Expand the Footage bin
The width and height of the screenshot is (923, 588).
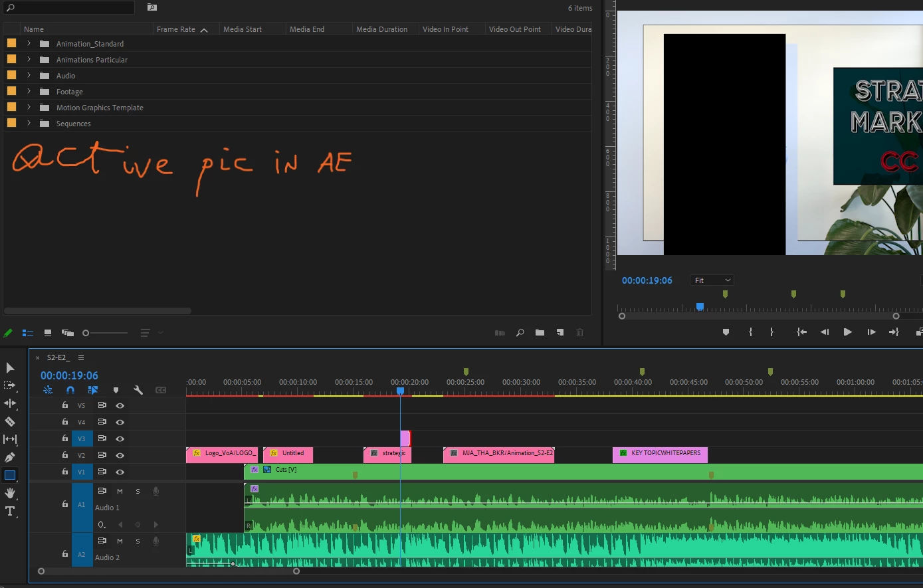click(x=29, y=92)
